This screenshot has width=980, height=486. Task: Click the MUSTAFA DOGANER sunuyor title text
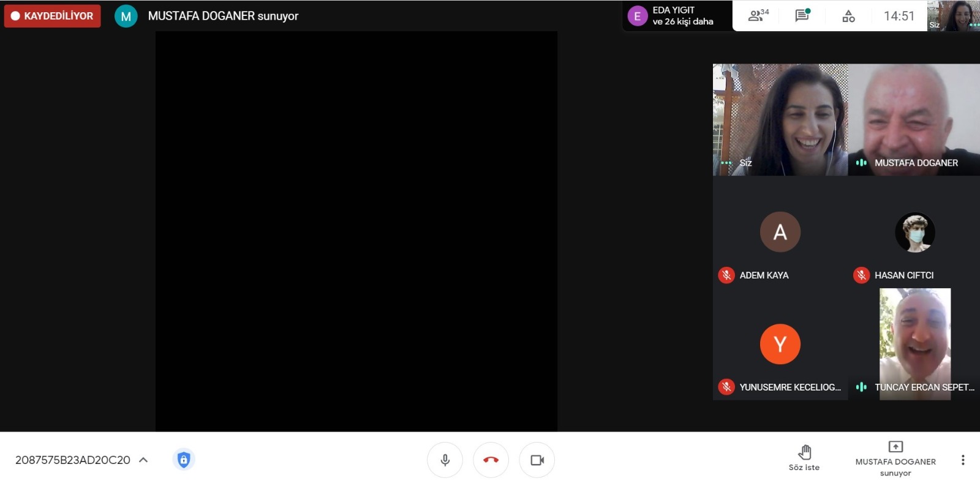223,16
